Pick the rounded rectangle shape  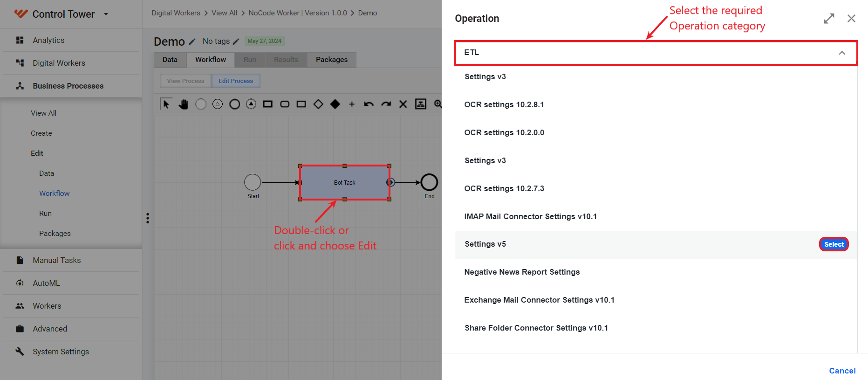pos(285,104)
